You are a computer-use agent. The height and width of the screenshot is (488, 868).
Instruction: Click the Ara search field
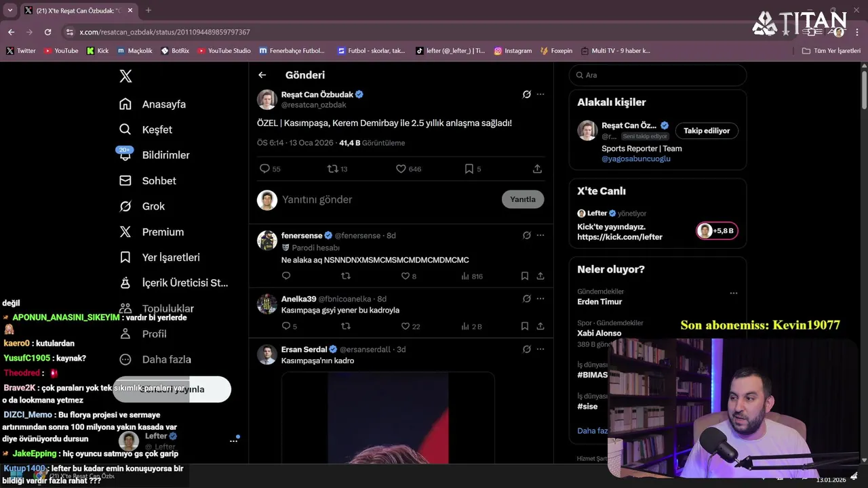(x=658, y=75)
